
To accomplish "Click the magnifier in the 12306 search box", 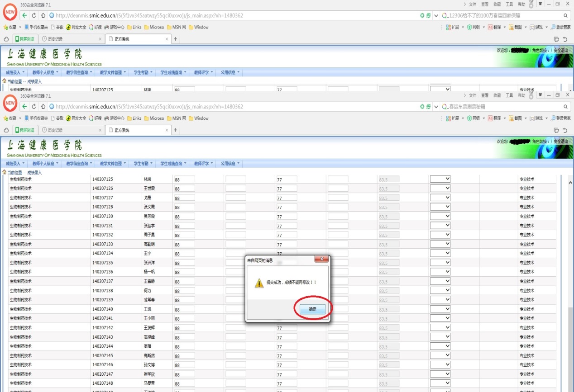I will pos(566,16).
